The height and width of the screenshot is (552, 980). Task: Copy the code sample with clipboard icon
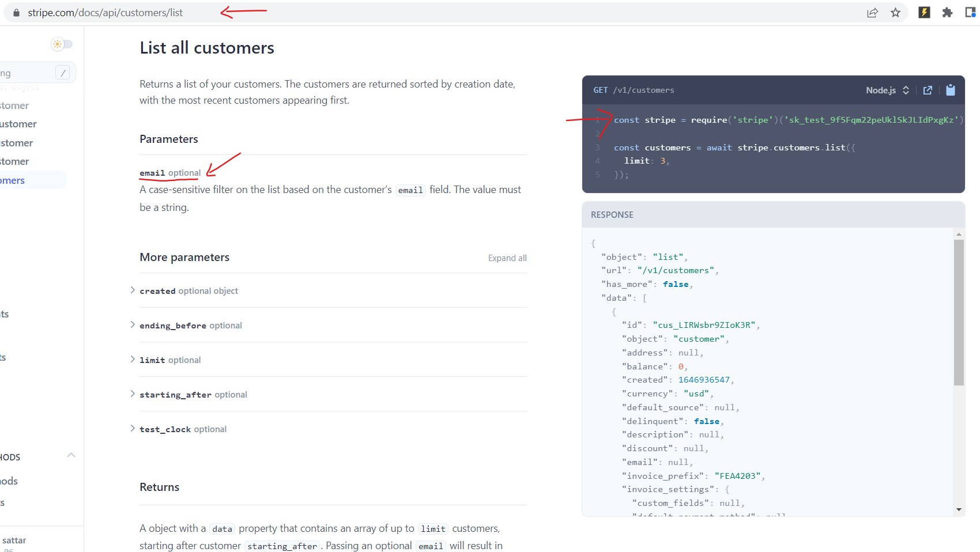coord(951,90)
